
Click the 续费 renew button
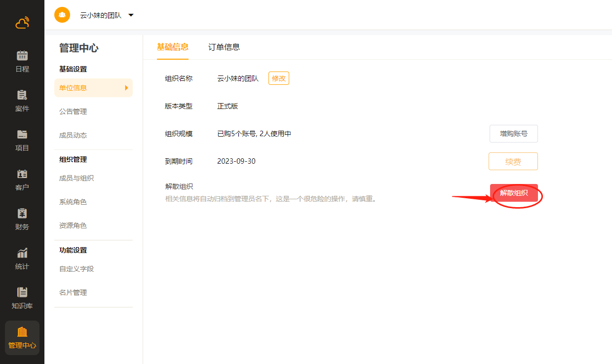click(x=513, y=161)
